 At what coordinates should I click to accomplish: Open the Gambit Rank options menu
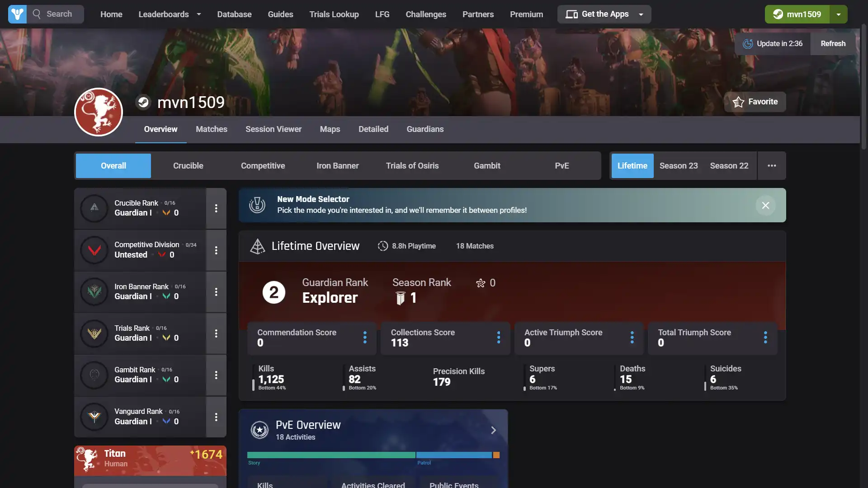coord(216,375)
